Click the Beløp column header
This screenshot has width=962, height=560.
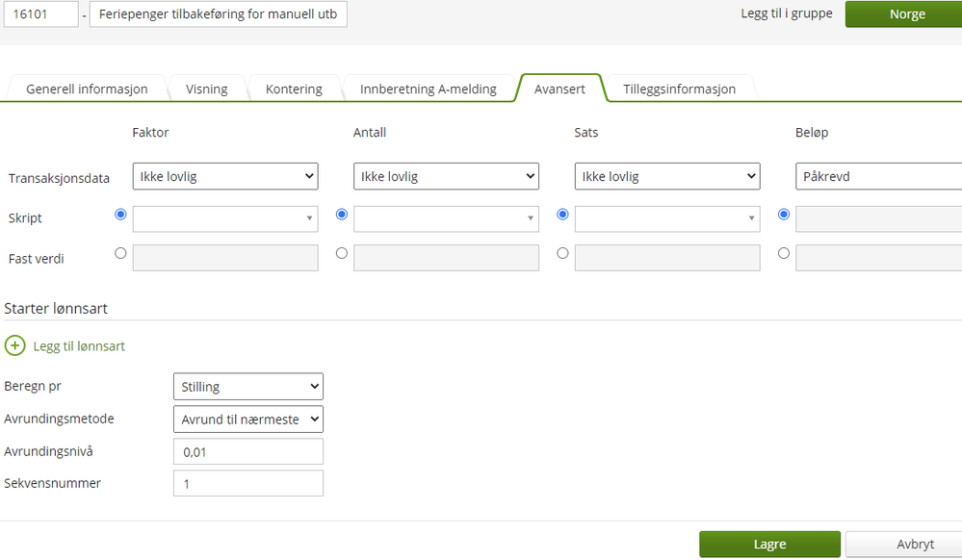(812, 133)
